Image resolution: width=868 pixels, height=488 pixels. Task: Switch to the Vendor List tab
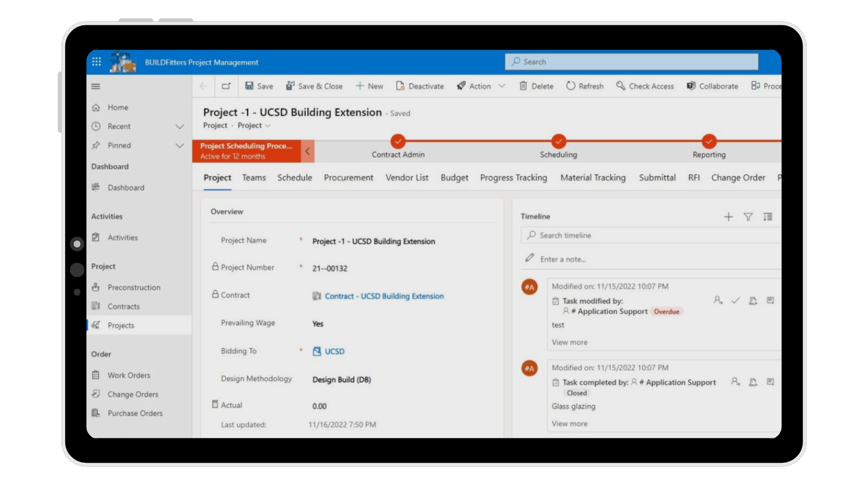pyautogui.click(x=407, y=178)
